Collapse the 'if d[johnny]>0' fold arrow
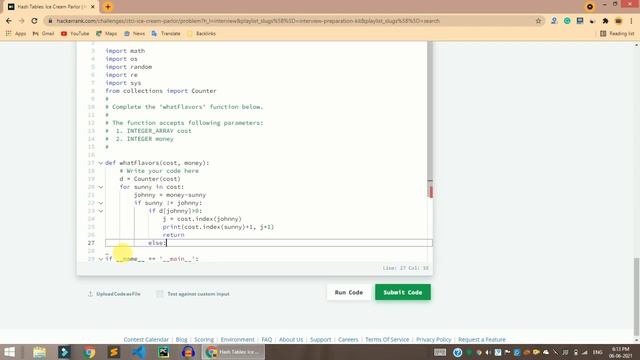The image size is (640, 360). click(x=101, y=211)
